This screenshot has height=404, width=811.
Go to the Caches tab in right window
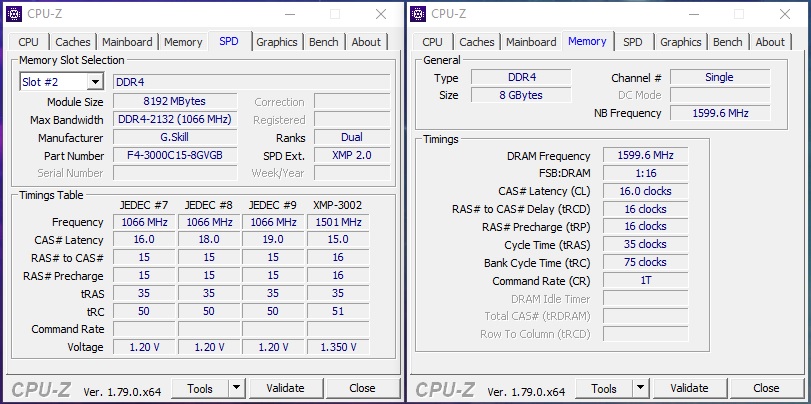477,42
